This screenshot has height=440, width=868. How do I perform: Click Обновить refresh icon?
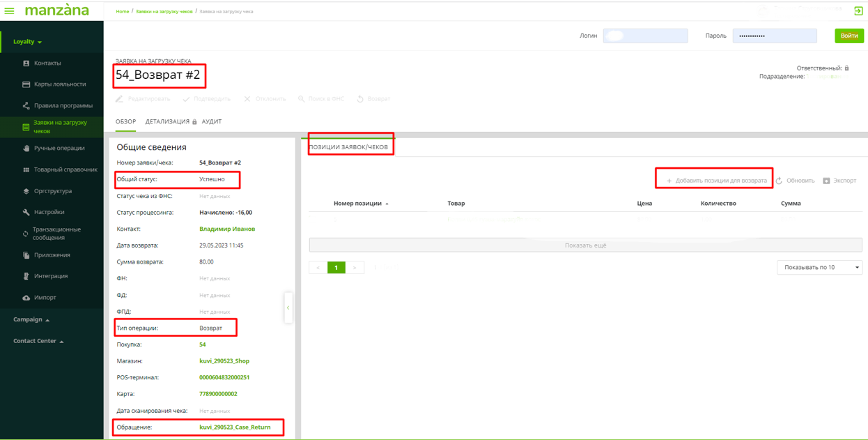pos(780,181)
